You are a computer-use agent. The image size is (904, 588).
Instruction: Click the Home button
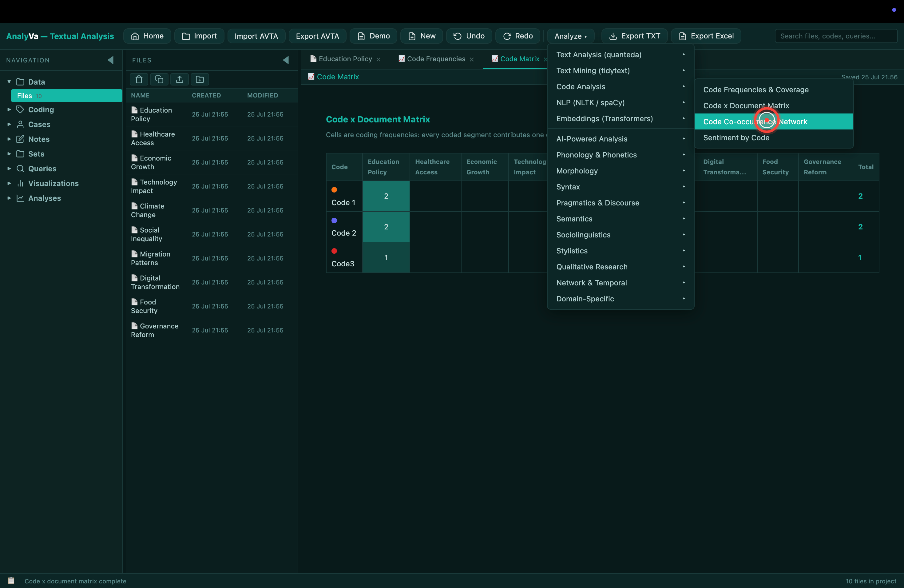click(147, 36)
